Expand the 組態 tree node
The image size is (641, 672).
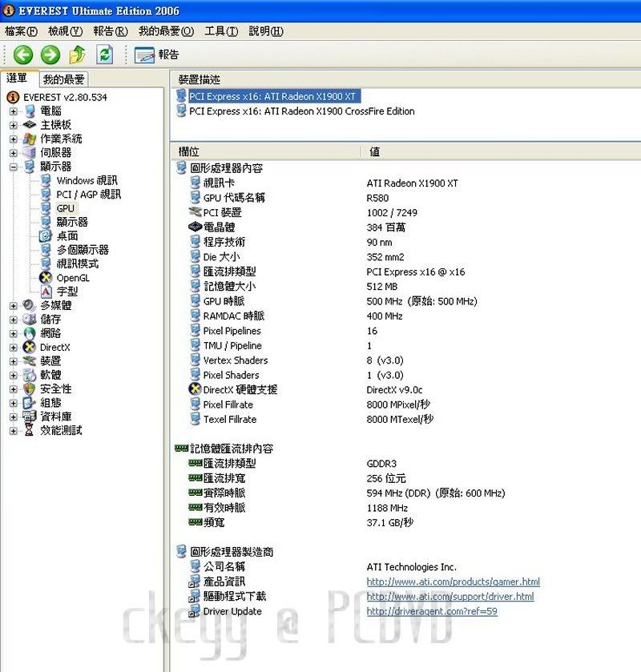point(14,403)
